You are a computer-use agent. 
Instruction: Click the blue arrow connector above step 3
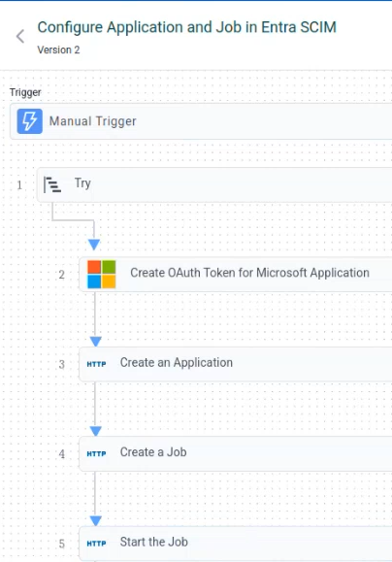tap(96, 342)
